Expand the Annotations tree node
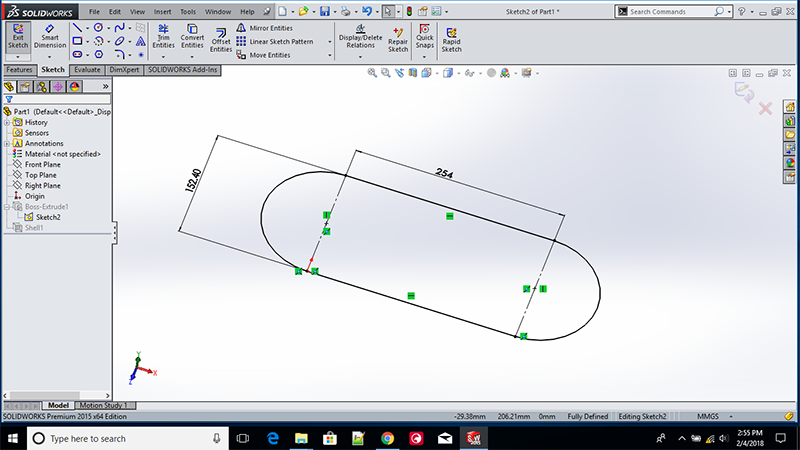The image size is (800, 450). pos(7,143)
